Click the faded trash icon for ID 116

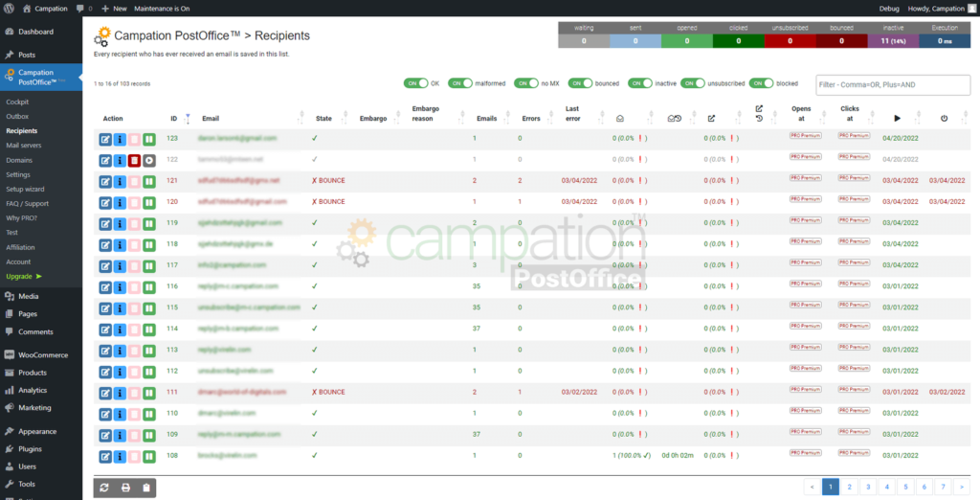pyautogui.click(x=134, y=287)
